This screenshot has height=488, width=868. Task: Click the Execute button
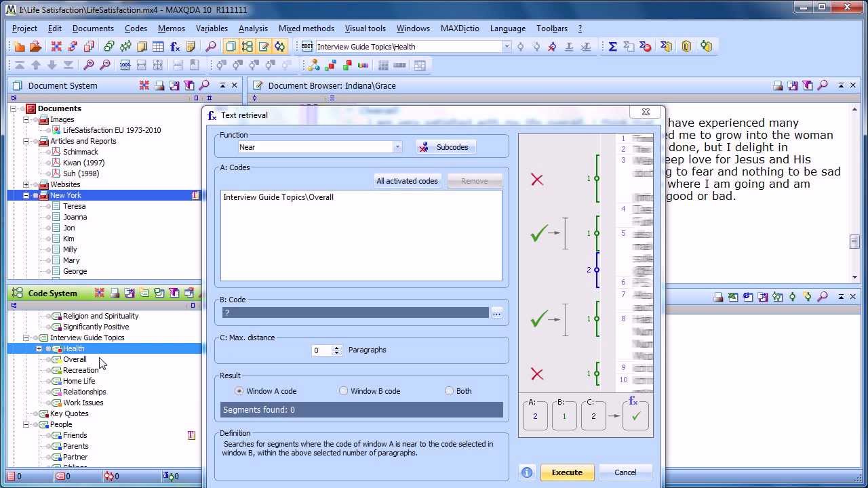point(567,472)
